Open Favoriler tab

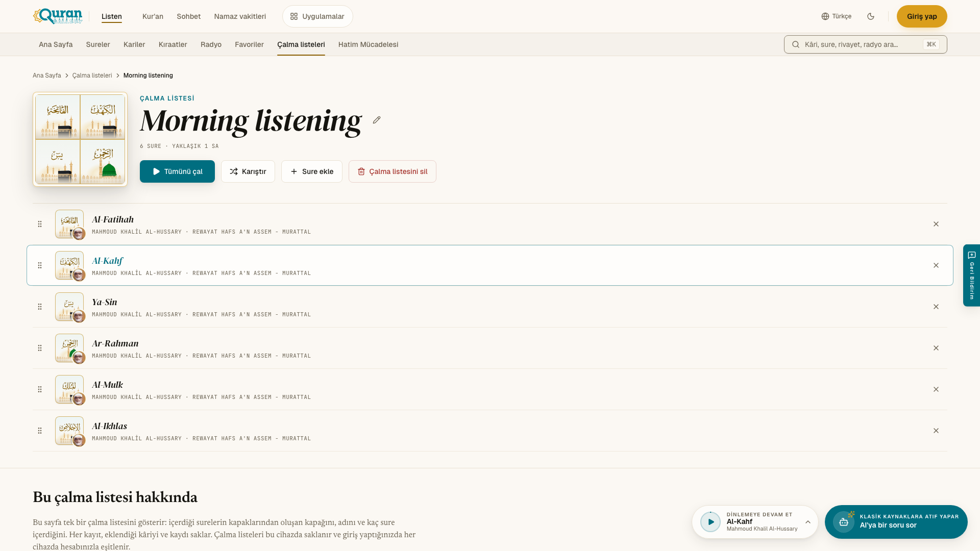249,44
